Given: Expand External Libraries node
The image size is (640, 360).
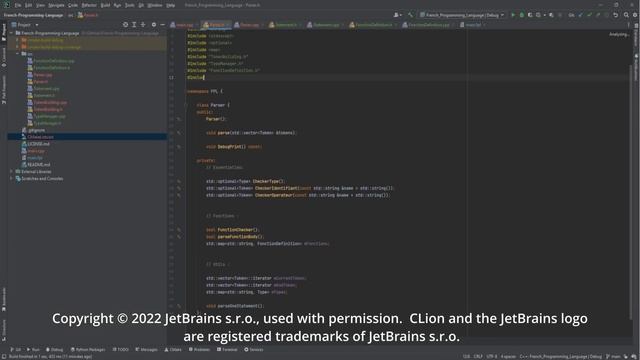Looking at the screenshot, I should [x=11, y=172].
